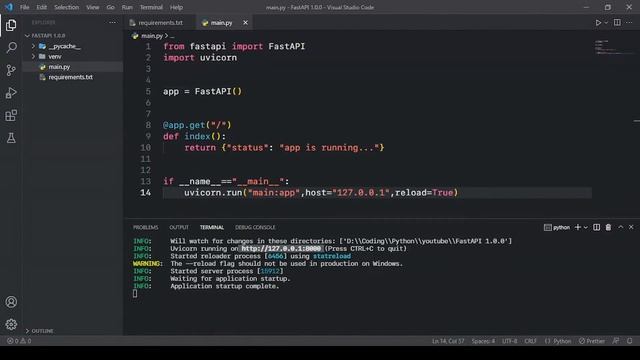Click the VS Code logo icon

coord(9,7)
